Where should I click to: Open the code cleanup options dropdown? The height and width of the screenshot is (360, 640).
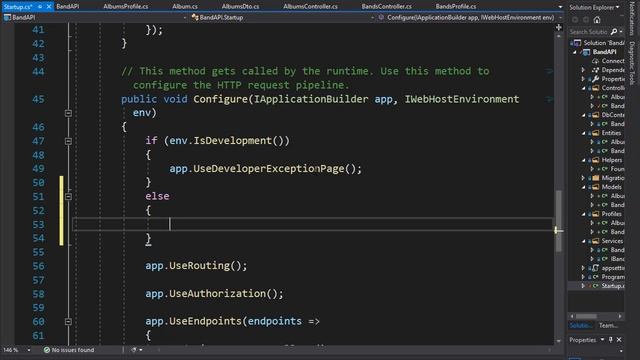(x=141, y=350)
